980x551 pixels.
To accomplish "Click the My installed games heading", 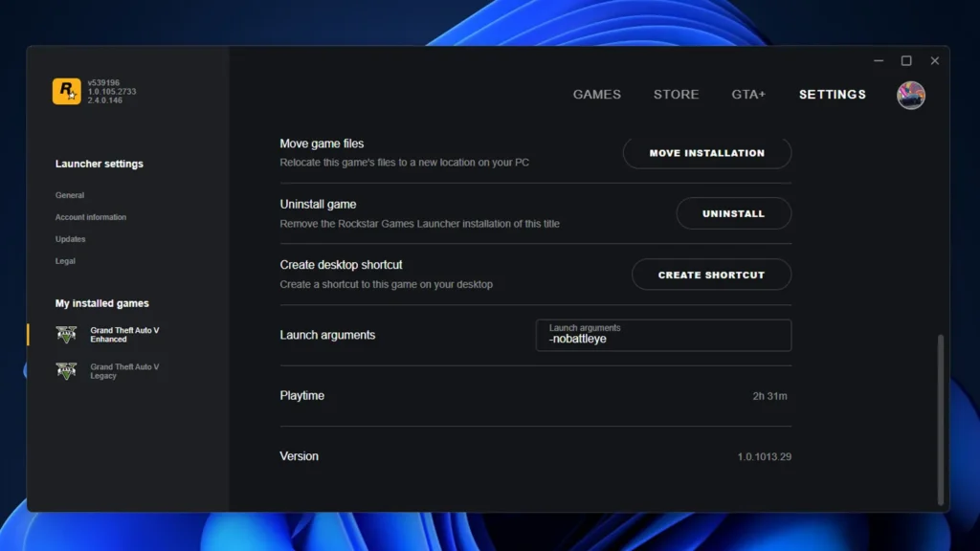I will (100, 302).
